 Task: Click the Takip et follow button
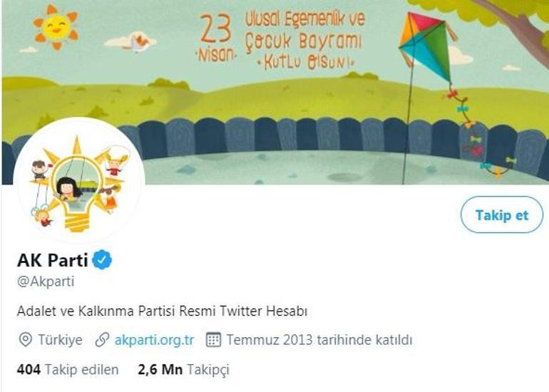[x=502, y=215]
